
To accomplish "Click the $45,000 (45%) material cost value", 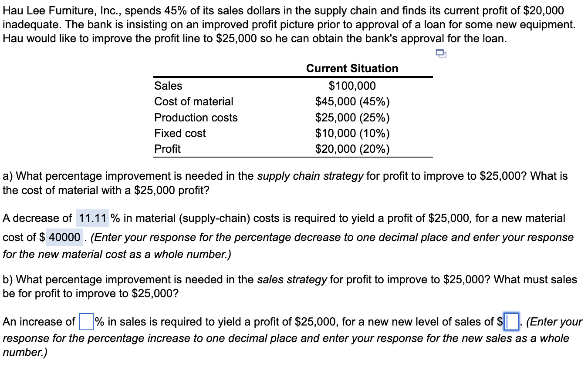I will tap(352, 101).
